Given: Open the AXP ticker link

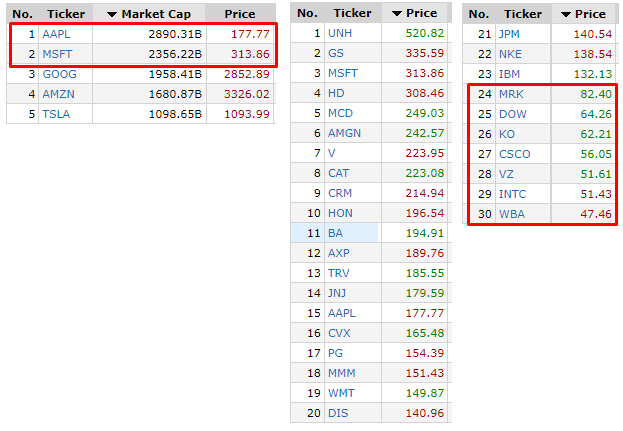Looking at the screenshot, I should 339,253.
